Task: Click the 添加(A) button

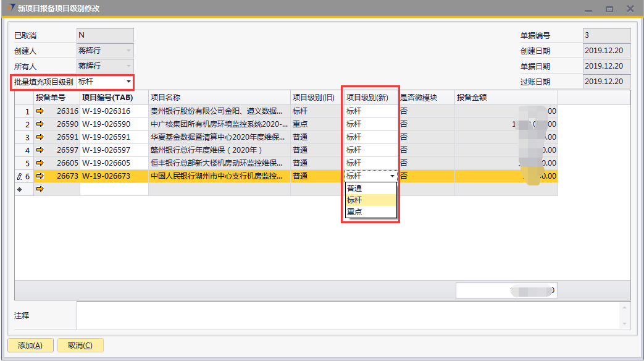Action: click(30, 346)
